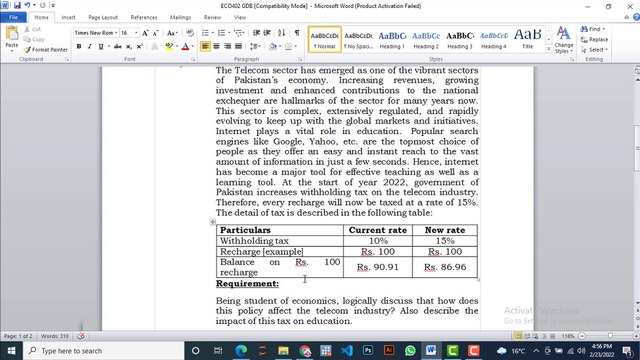This screenshot has width=640, height=360.
Task: Increase paragraph indent
Action: pos(267,33)
